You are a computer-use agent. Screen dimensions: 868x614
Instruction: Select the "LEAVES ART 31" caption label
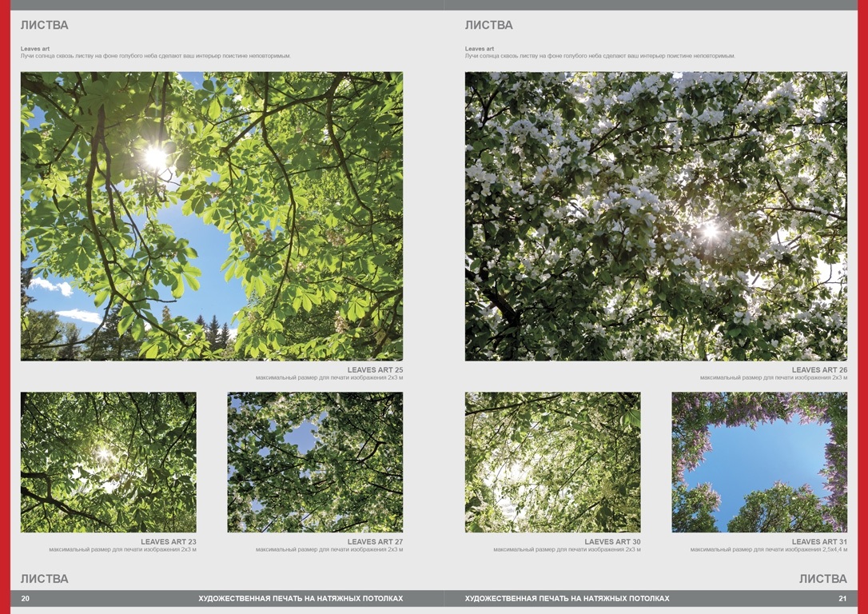coord(819,542)
